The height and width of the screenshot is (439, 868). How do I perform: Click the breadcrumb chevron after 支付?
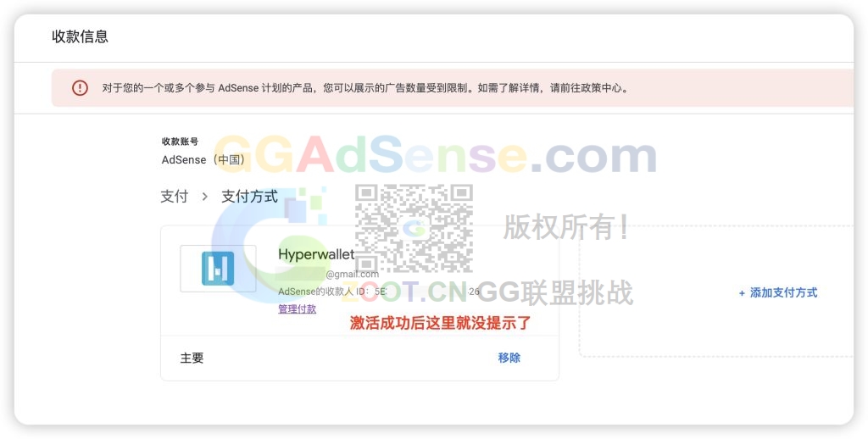[x=205, y=197]
